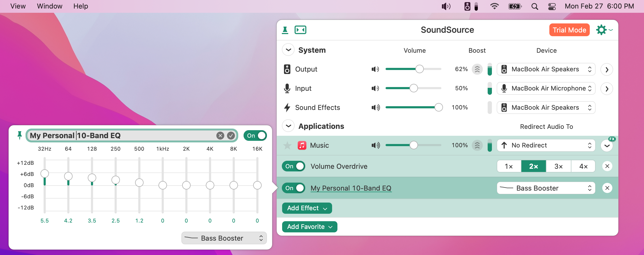Select 3x Volume Overdrive
Screen dimensions: 644x255
[558, 166]
